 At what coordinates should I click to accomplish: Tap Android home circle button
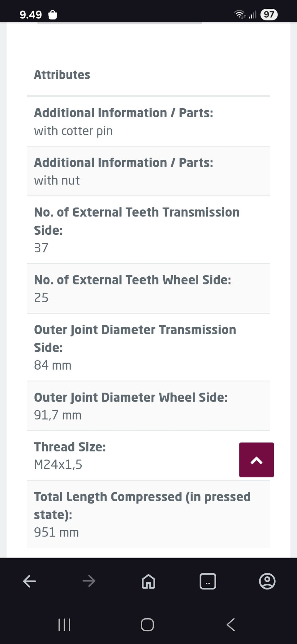click(147, 624)
